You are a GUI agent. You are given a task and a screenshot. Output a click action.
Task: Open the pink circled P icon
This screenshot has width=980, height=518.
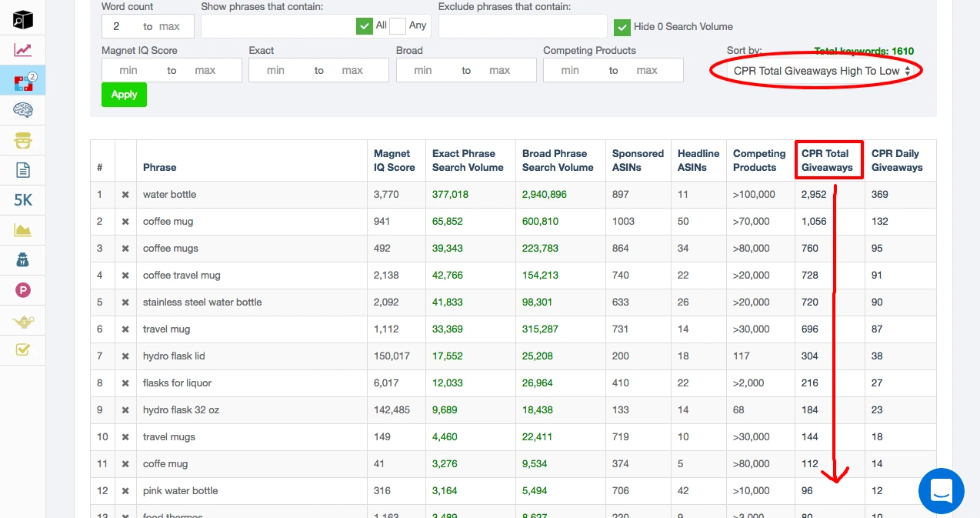pos(23,290)
